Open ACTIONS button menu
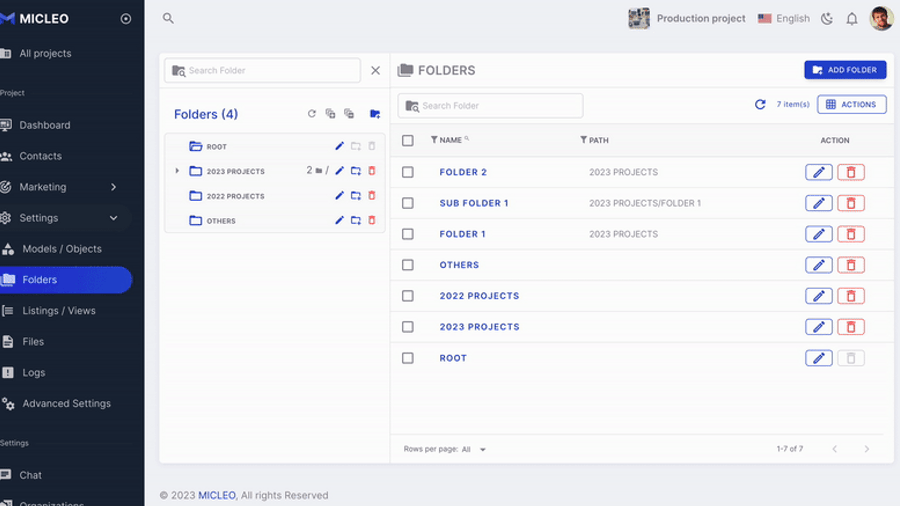900x506 pixels. tap(852, 104)
